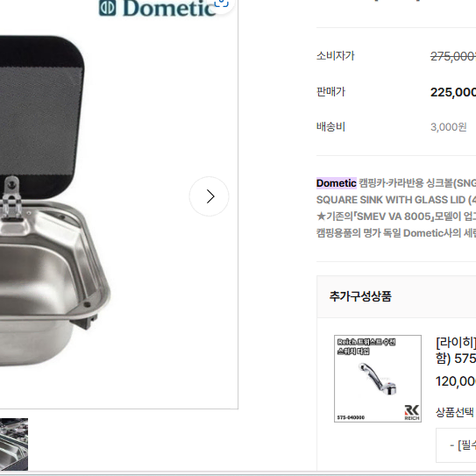The width and height of the screenshot is (476, 476).
Task: Click the sink lid hinge in photo
Action: click(11, 197)
